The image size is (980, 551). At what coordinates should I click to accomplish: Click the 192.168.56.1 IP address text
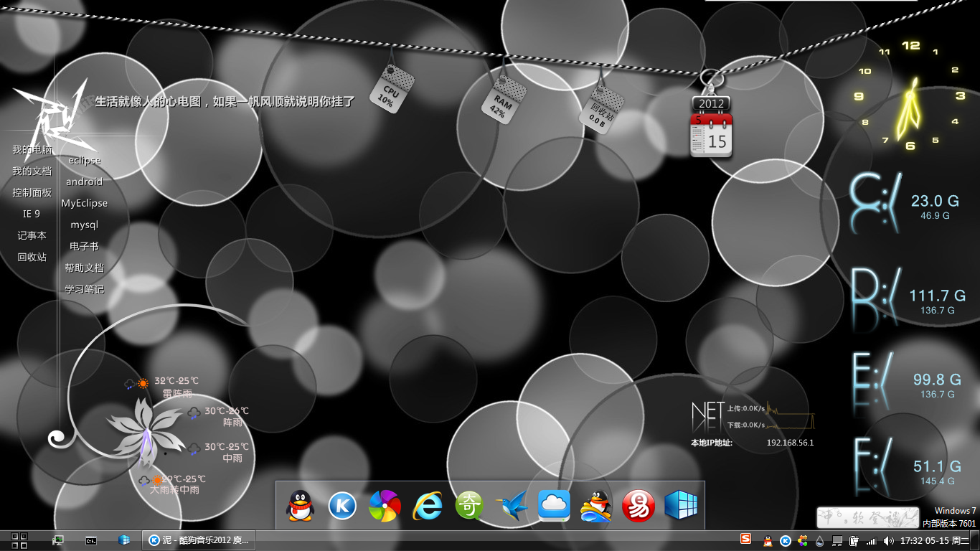790,443
